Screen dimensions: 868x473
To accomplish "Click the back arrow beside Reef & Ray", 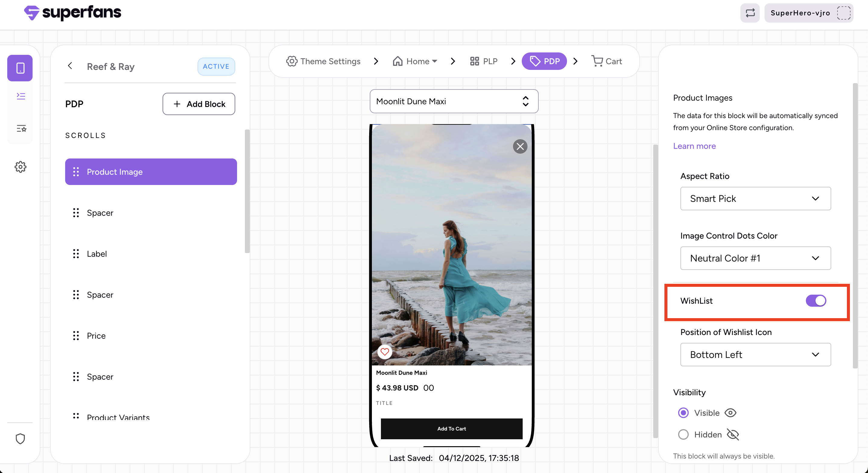I will tap(70, 66).
